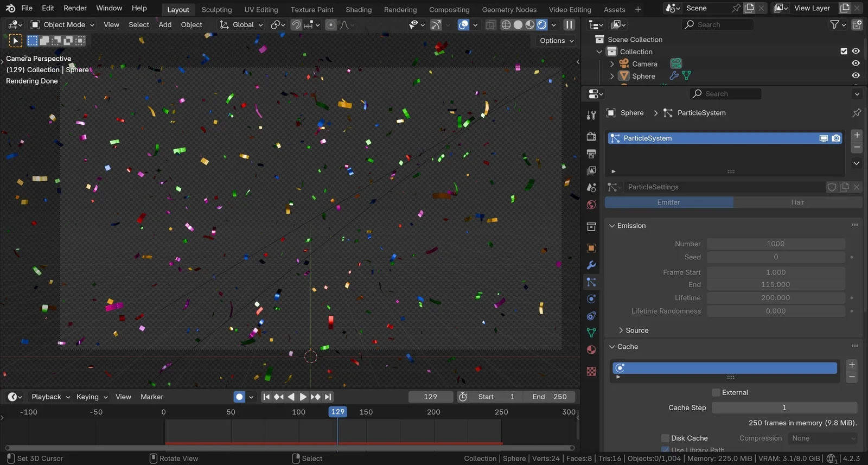Add a new point cache
The width and height of the screenshot is (868, 465).
(852, 365)
